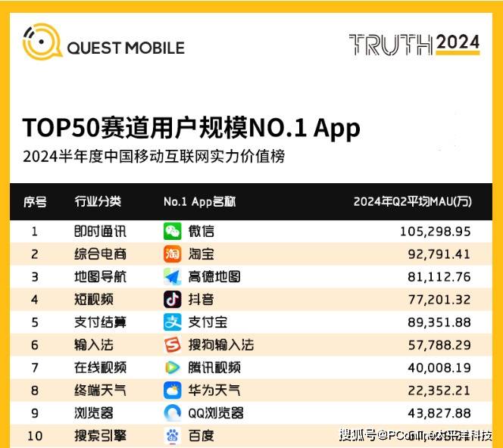The width and height of the screenshot is (503, 448).
Task: Click the Quest Mobile logo icon
Action: 42,42
